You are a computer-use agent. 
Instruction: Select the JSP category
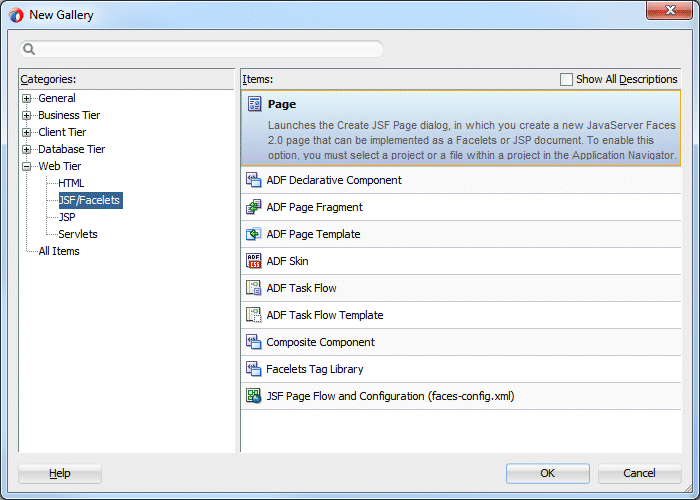click(x=67, y=217)
